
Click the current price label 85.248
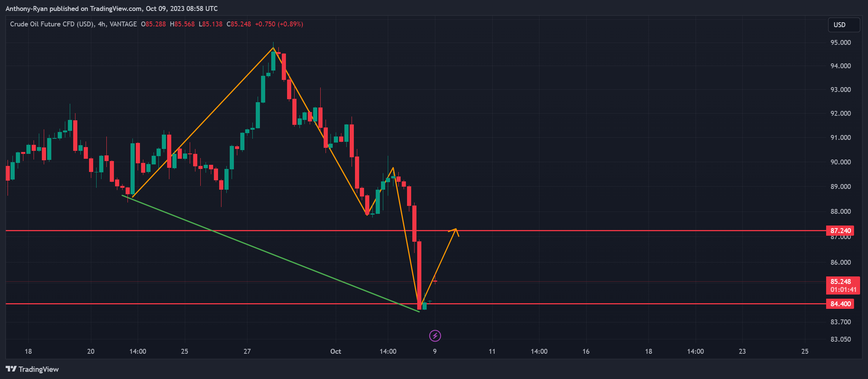(840, 281)
